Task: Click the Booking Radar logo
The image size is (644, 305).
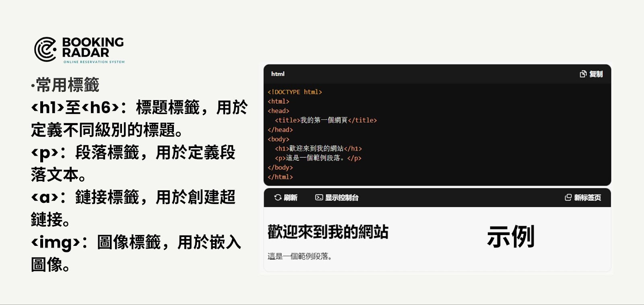Action: click(79, 50)
